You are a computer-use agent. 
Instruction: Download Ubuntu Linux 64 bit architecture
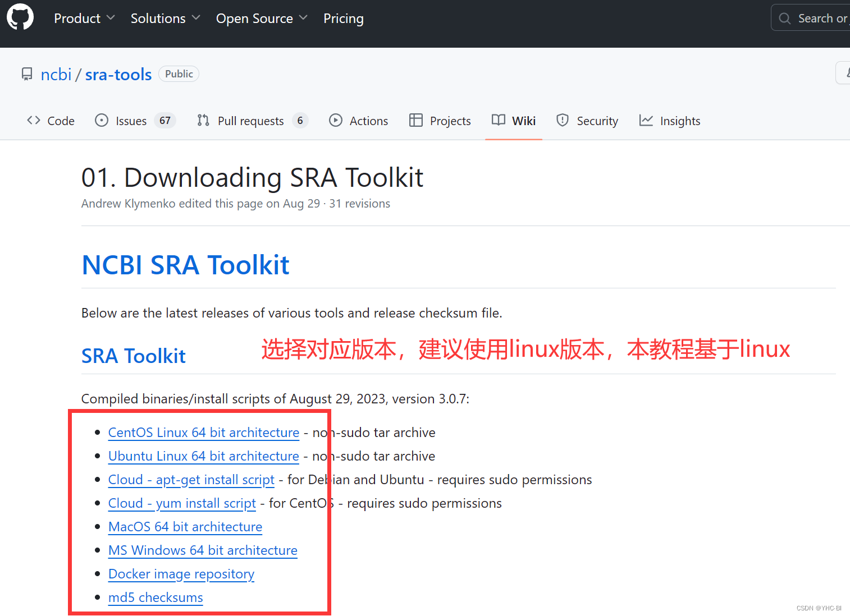tap(204, 456)
